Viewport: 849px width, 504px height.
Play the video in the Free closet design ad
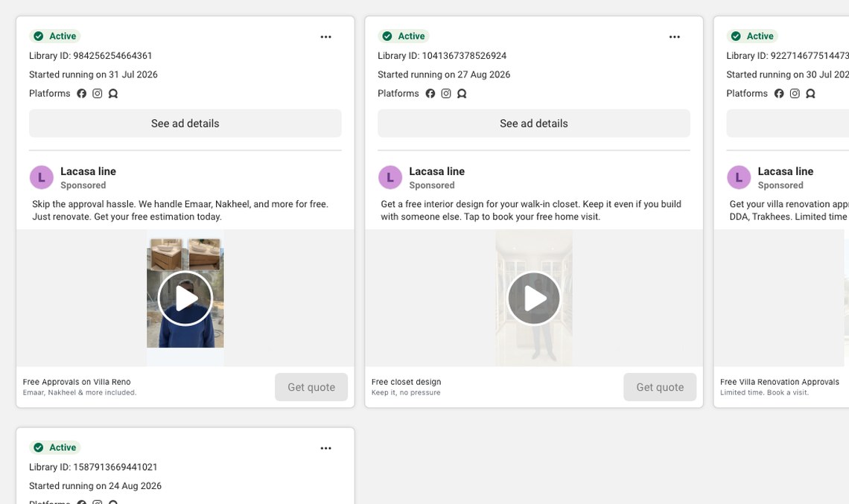pos(534,299)
